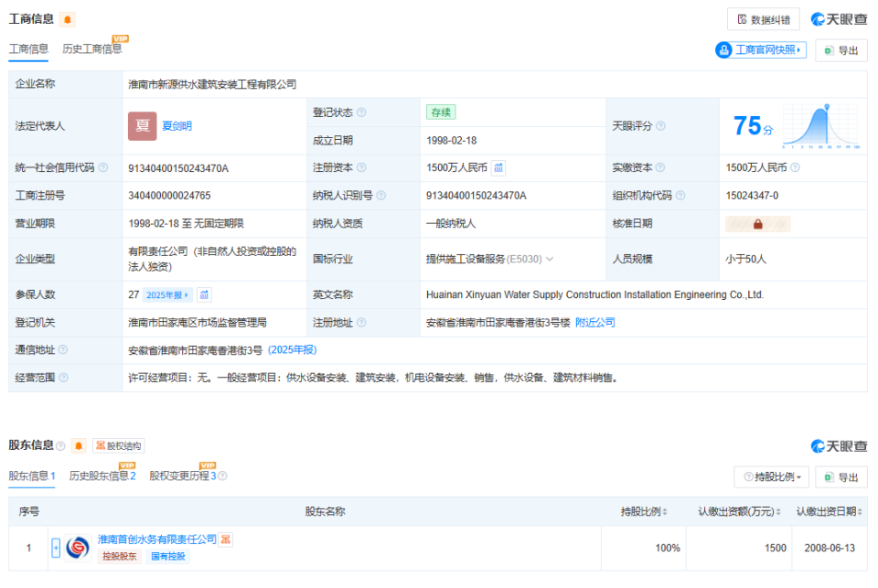
Task: Switch to the 历史股东信息 2 tab
Action: point(102,476)
